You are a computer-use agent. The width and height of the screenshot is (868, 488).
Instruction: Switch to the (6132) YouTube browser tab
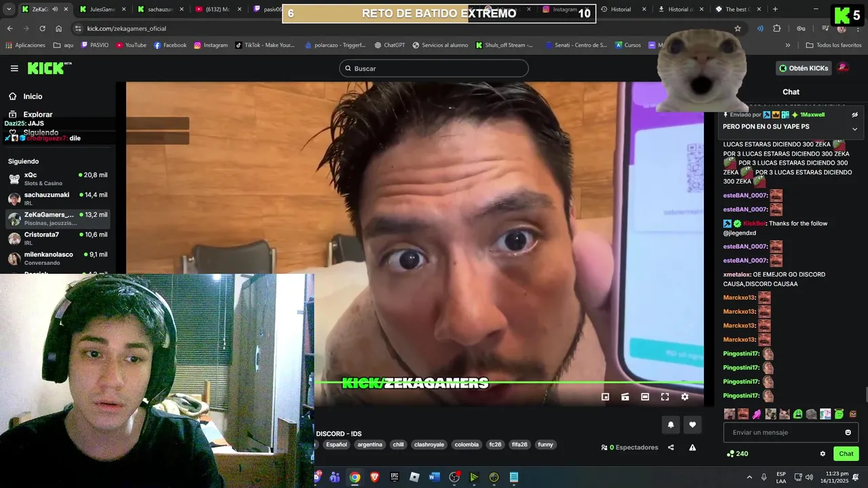coord(217,9)
